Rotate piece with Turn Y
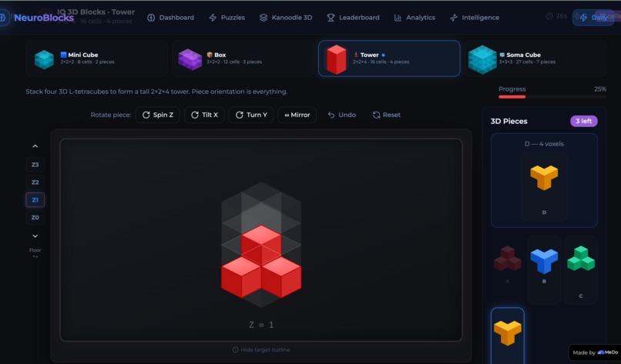 (251, 115)
